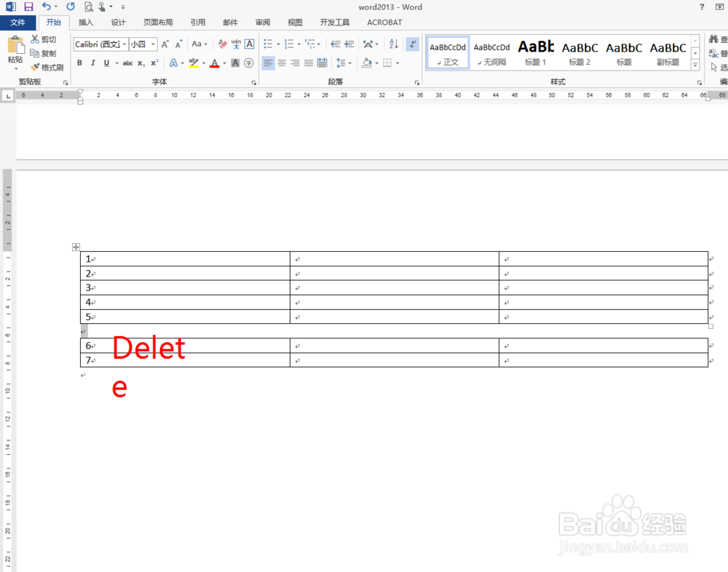This screenshot has height=572, width=728.
Task: Toggle Strikethrough abc formatting
Action: (x=127, y=63)
